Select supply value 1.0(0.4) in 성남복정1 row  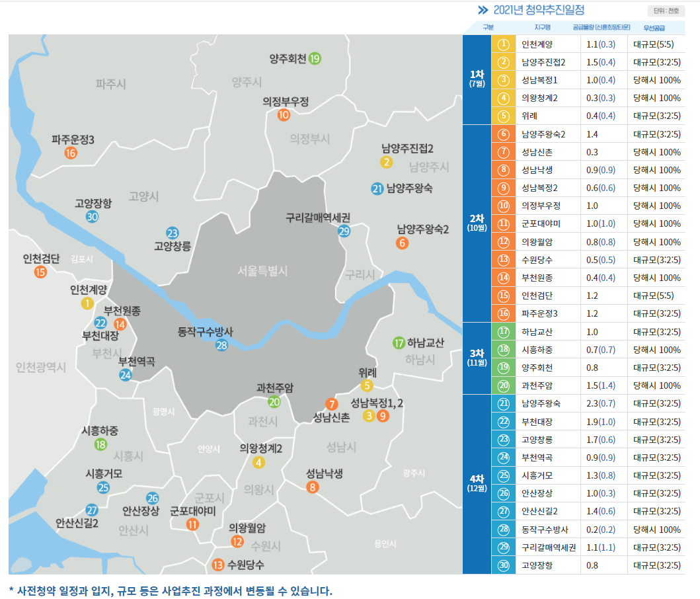pos(600,80)
